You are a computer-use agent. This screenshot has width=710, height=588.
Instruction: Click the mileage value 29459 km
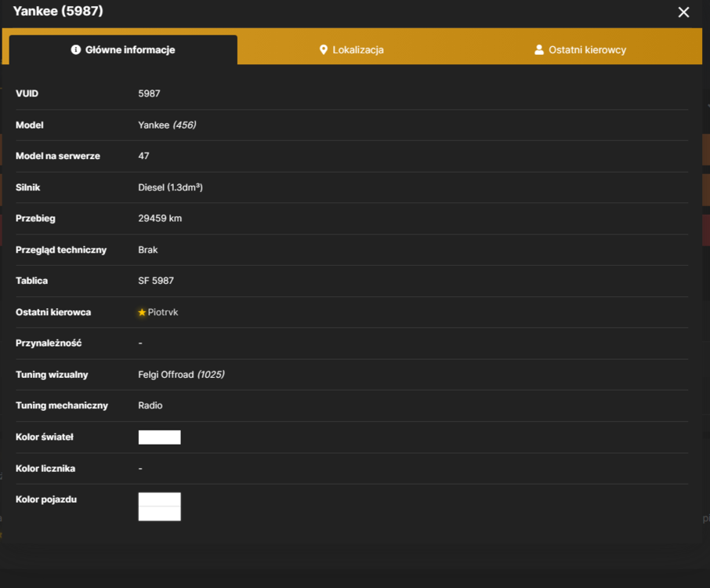[x=160, y=219]
